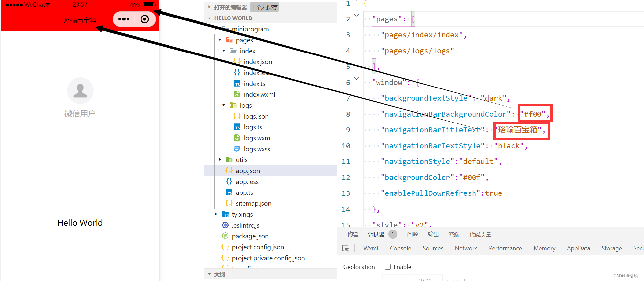Click the index.ts TypeScript file icon
This screenshot has width=644, height=281.
tap(237, 84)
